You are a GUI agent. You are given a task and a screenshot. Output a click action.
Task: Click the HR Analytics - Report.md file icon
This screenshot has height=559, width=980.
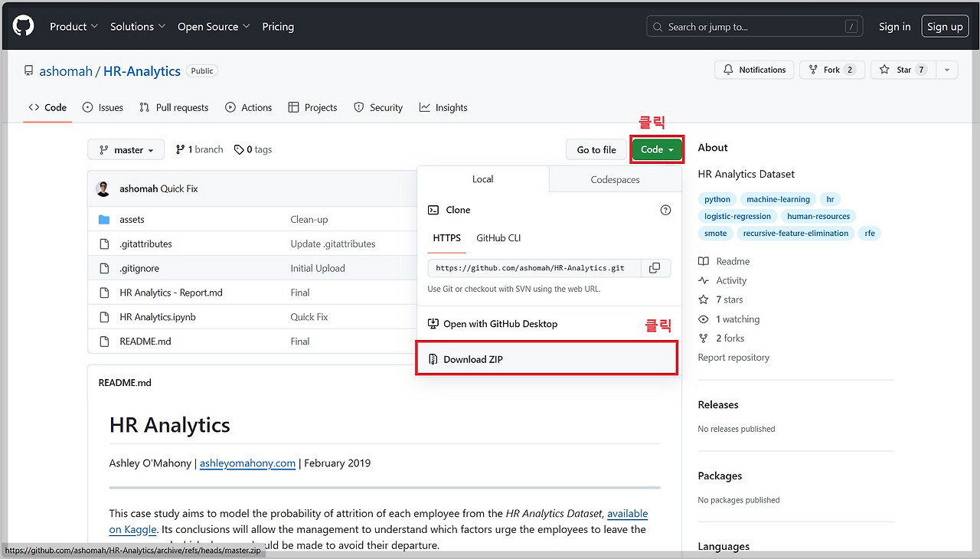click(104, 293)
